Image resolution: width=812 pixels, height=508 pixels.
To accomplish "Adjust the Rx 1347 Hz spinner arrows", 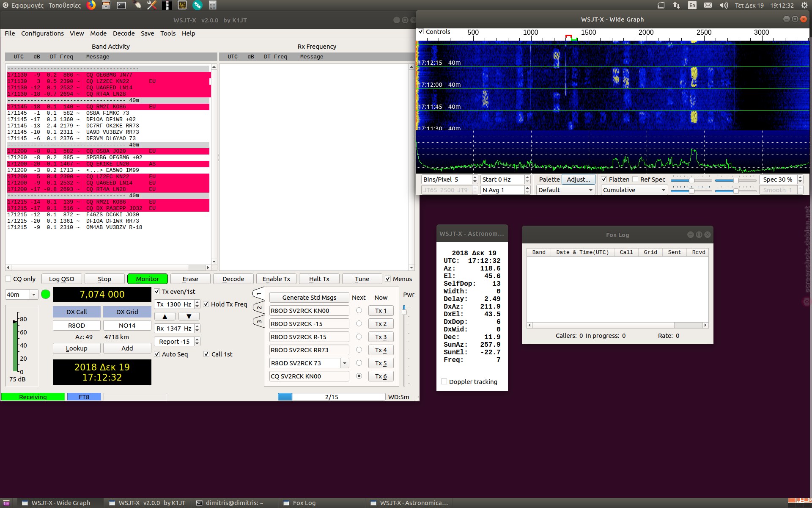I will pyautogui.click(x=197, y=328).
